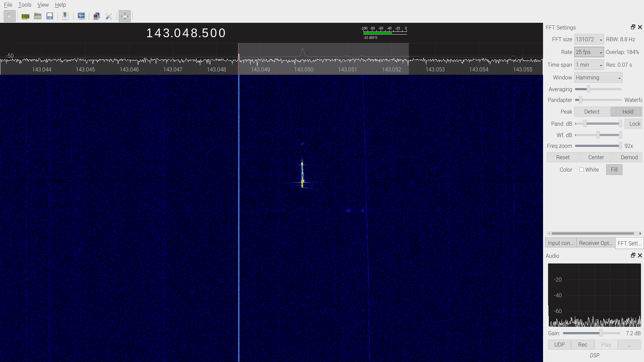The height and width of the screenshot is (362, 644).
Task: Open the I/Q recording tool monitor icon
Action: click(x=81, y=16)
